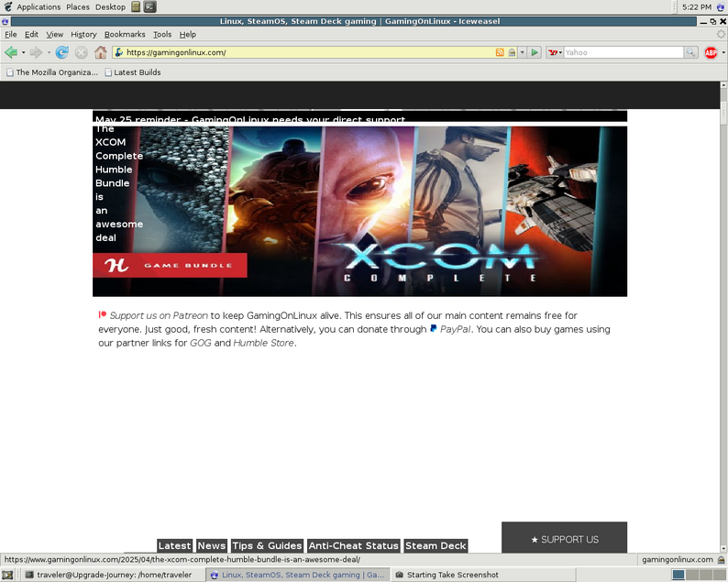Click the Stop loading icon
Viewport: 728px width, 582px height.
coord(82,52)
